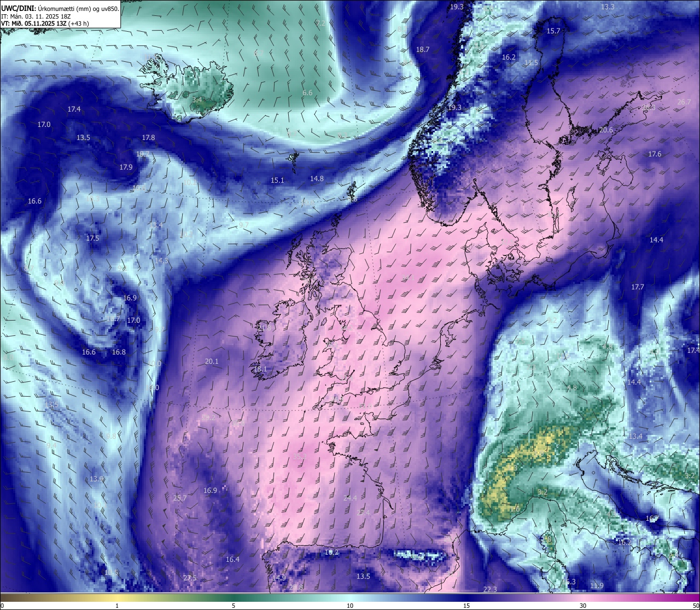This screenshot has height=610, width=700.
Task: Click the 15.7 value label
Action: coord(553,31)
